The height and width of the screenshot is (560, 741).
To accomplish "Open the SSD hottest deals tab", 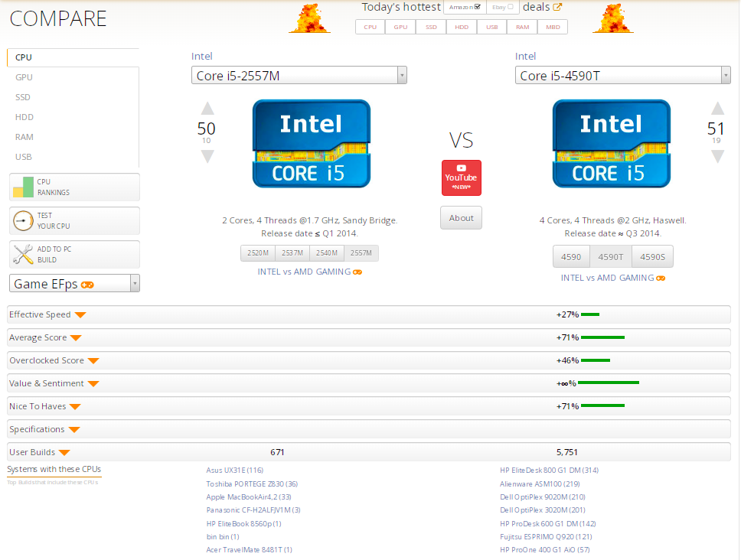I will tap(431, 27).
